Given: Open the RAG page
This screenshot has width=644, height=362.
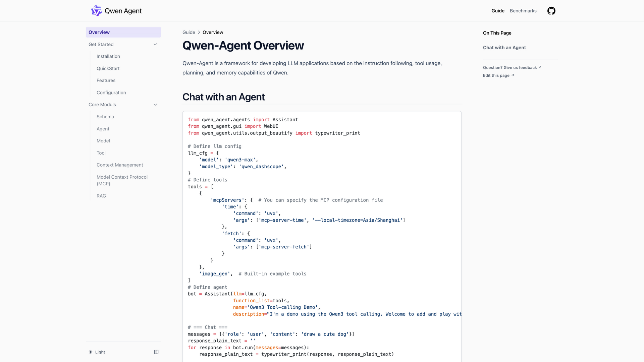Looking at the screenshot, I should (x=101, y=196).
